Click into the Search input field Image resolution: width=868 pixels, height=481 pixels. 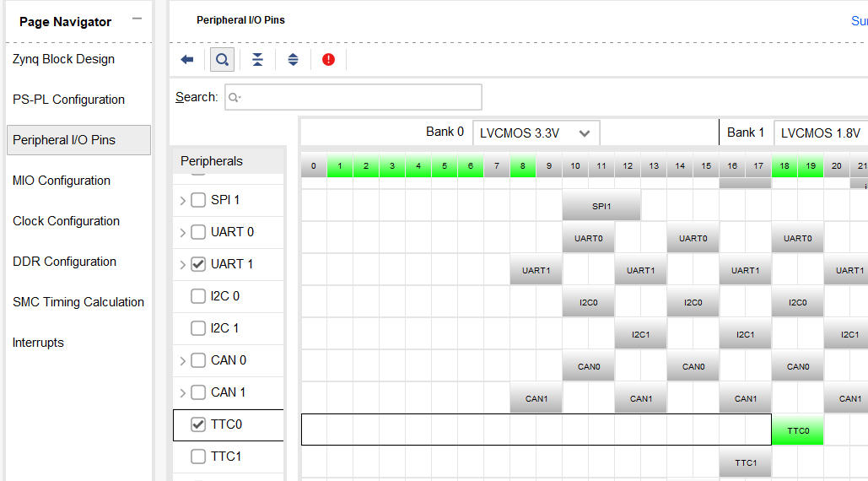pyautogui.click(x=353, y=97)
